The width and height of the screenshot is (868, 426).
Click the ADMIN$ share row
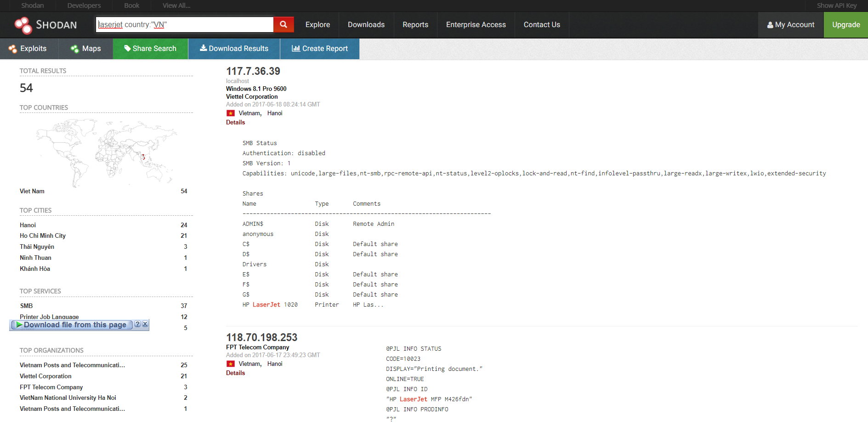click(318, 224)
